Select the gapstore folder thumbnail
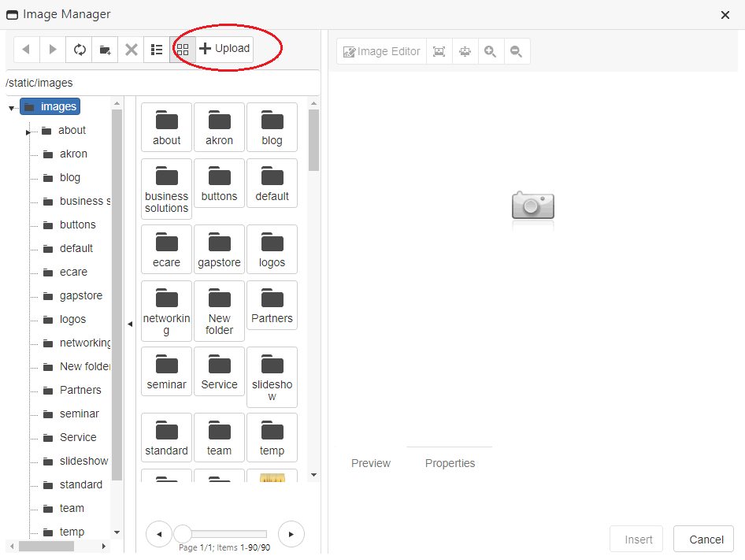Viewport: 745px width, 560px height. pyautogui.click(x=219, y=250)
